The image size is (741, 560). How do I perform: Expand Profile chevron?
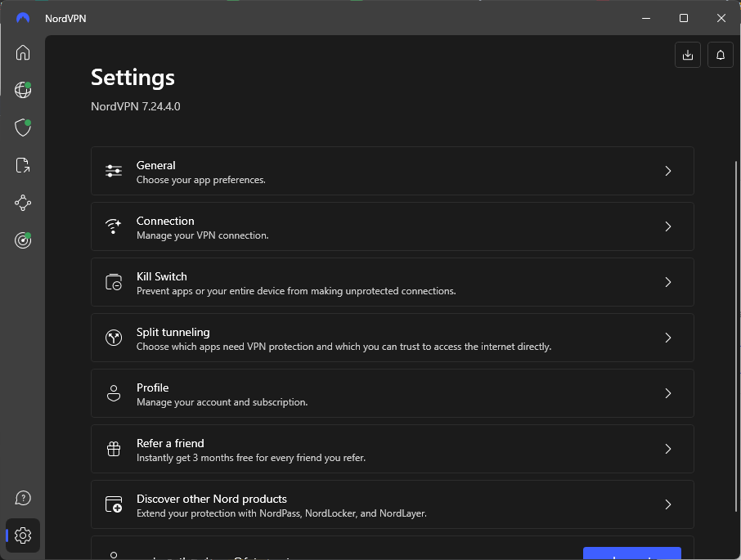[667, 393]
